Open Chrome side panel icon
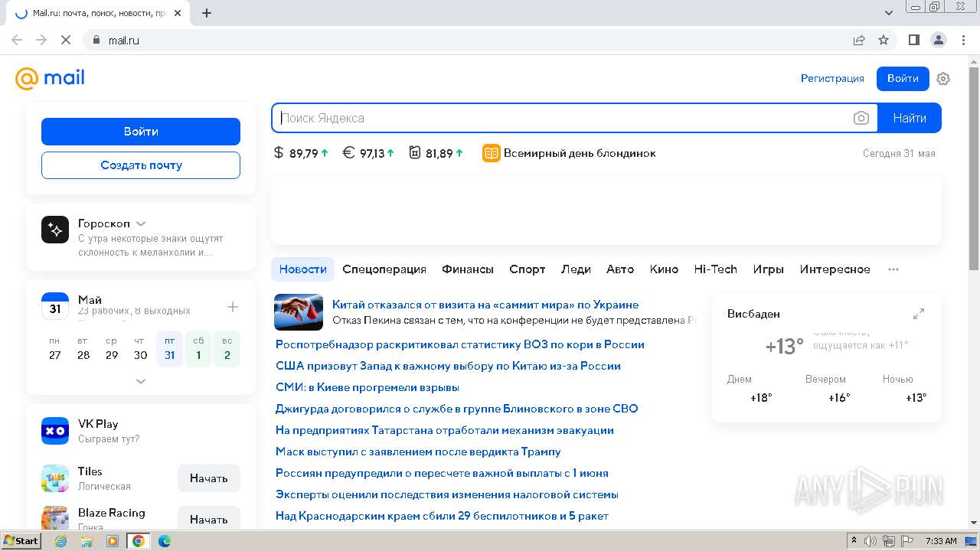Screen dimensions: 980x551 [914, 40]
